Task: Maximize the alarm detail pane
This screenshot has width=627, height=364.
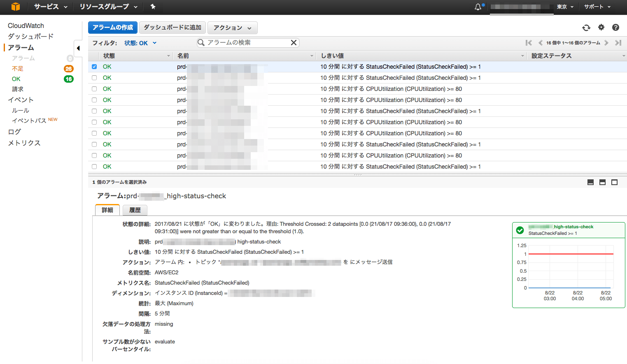Action: coord(614,182)
